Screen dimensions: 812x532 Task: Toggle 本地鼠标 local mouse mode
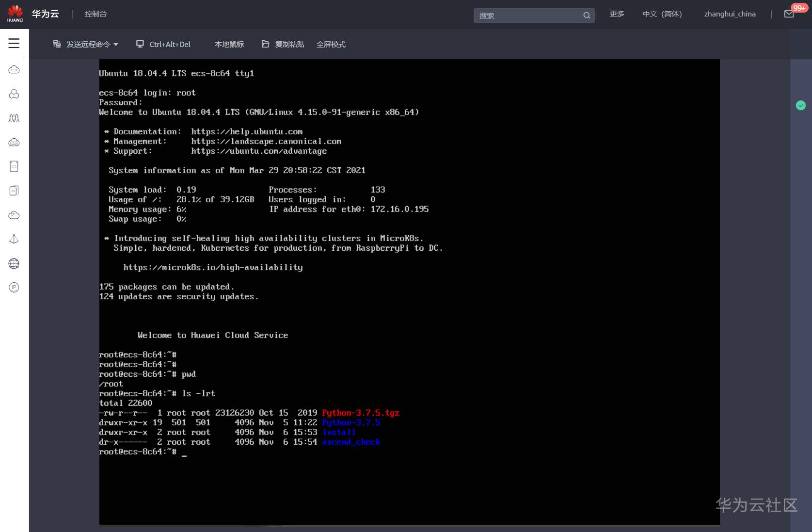point(229,45)
